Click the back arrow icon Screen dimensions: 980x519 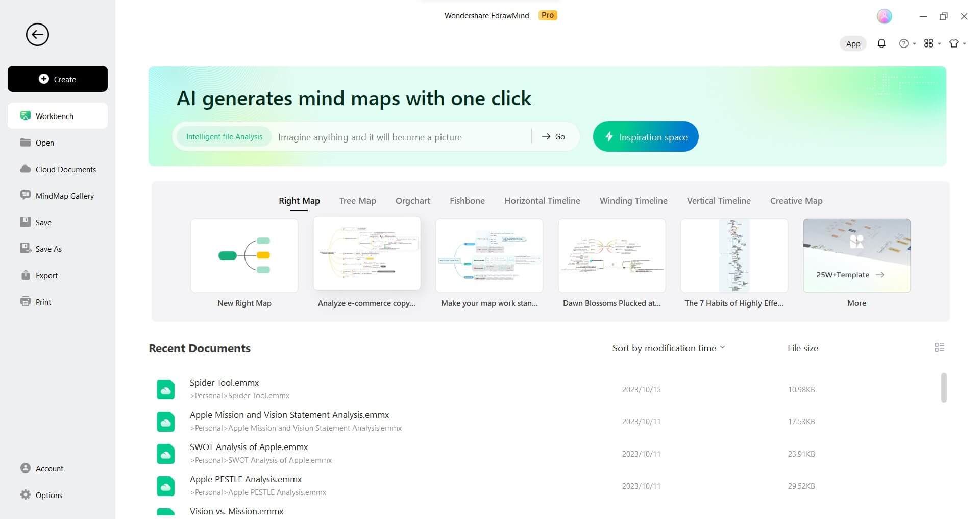click(37, 35)
